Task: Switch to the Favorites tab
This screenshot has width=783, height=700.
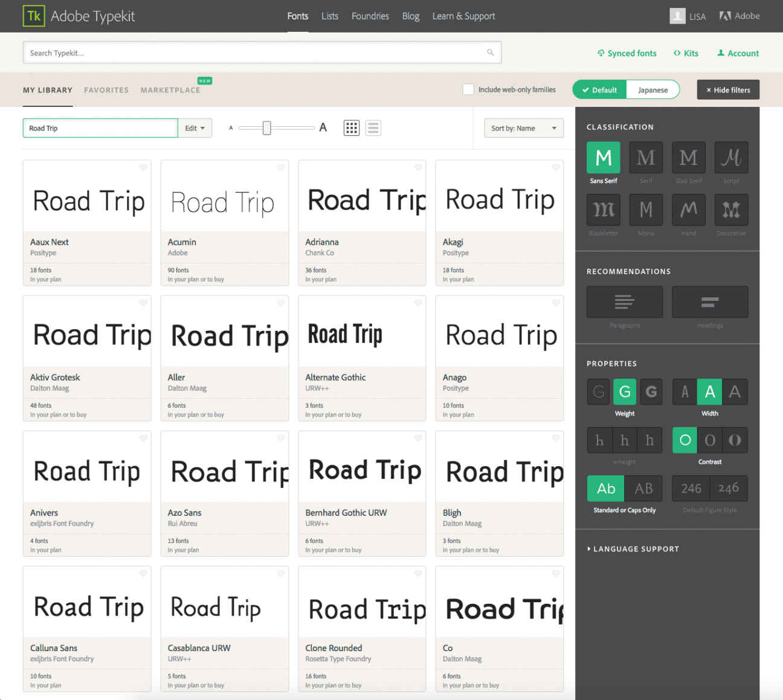Action: coord(106,90)
